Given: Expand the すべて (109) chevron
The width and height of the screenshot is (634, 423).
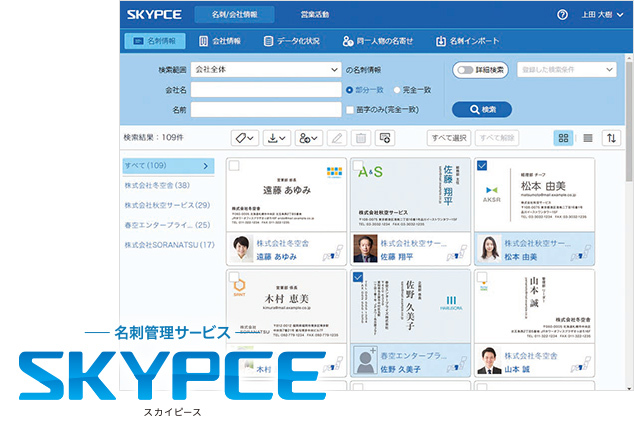Looking at the screenshot, I should pos(206,166).
